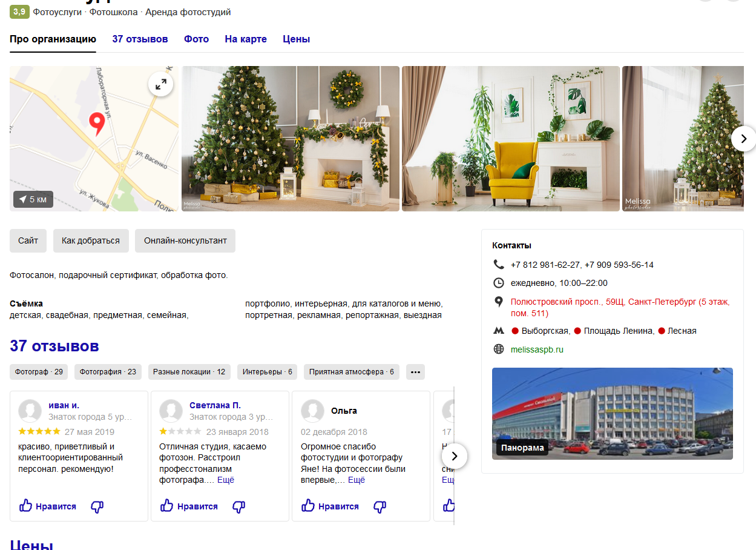
Task: Click the clock icon beside opening hours
Action: click(x=499, y=283)
